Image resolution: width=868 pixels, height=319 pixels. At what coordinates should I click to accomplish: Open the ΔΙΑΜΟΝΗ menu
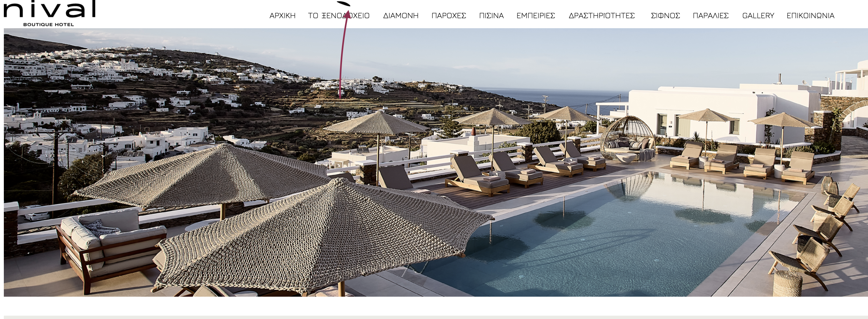[401, 15]
